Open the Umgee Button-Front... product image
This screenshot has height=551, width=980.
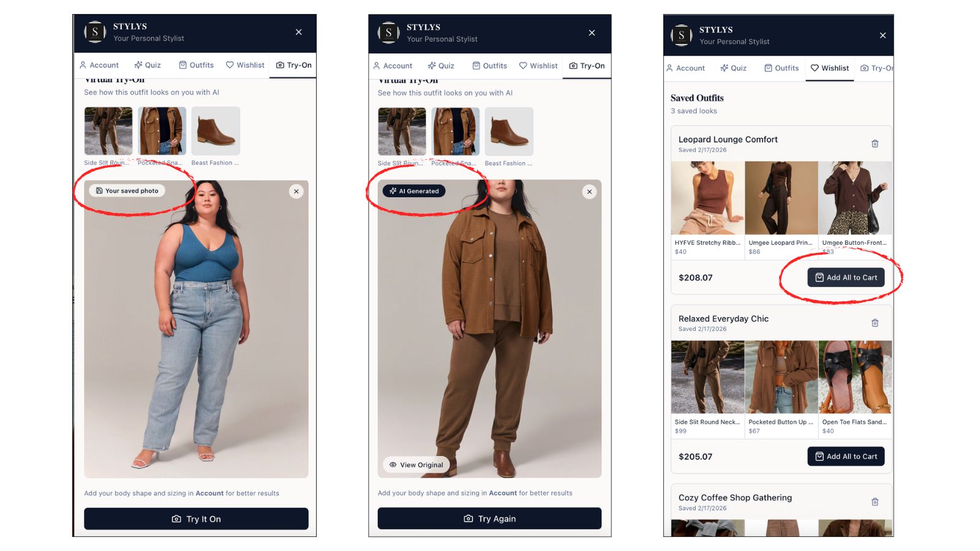[855, 198]
